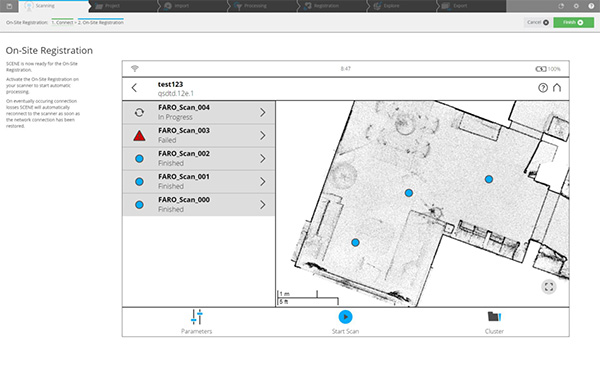This screenshot has height=367, width=600.
Task: Click the 1 m / 5 ft scale bar
Action: 308,298
